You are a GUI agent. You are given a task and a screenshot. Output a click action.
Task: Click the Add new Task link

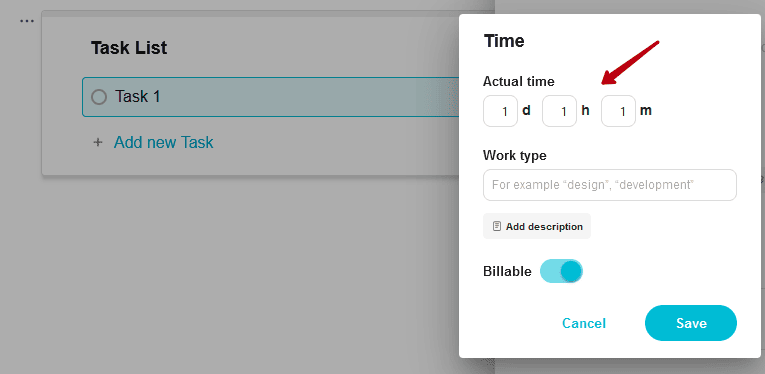(x=163, y=142)
